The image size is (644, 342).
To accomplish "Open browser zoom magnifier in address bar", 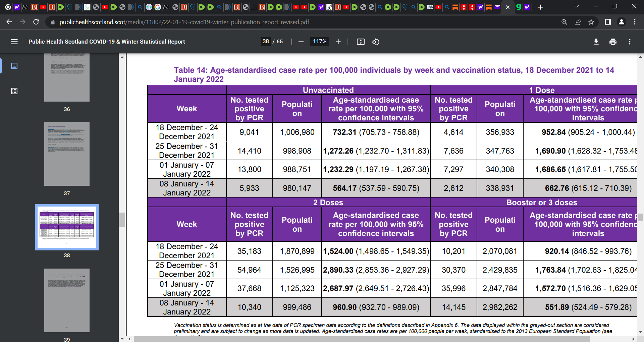I will coord(564,22).
